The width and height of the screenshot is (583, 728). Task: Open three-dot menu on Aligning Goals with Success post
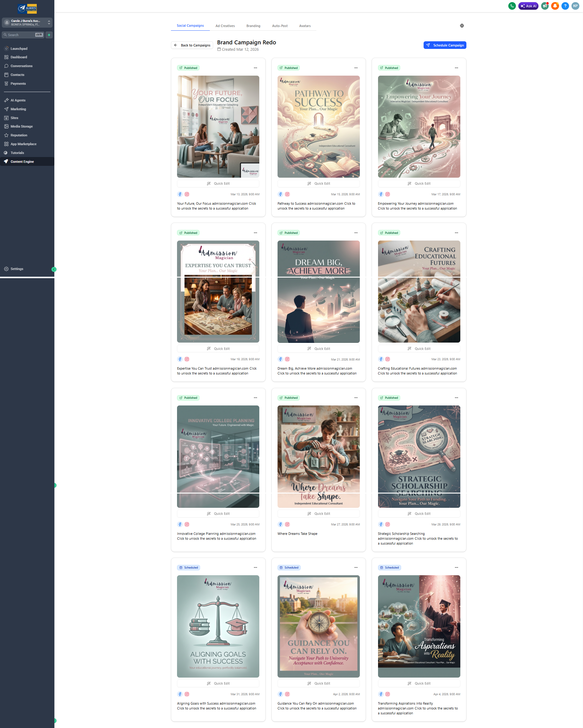pyautogui.click(x=256, y=568)
